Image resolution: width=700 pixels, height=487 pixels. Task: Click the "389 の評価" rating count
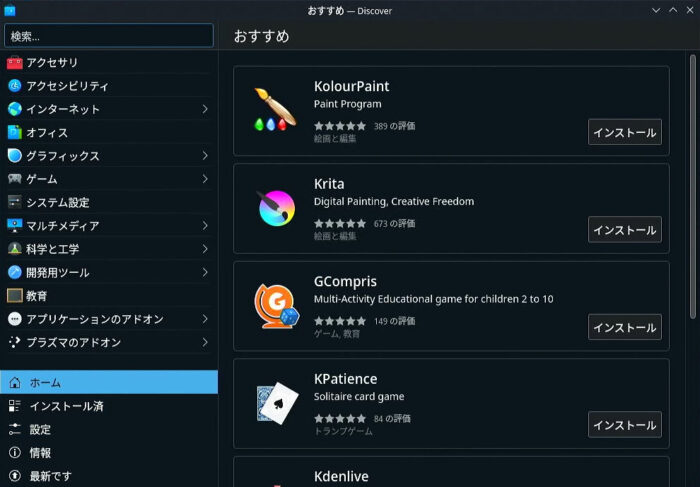[x=395, y=126]
